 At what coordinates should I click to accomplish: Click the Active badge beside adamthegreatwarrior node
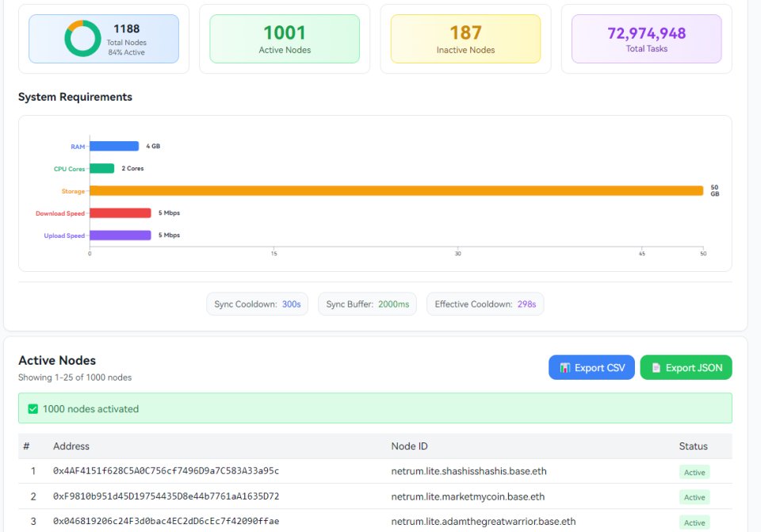tap(694, 522)
